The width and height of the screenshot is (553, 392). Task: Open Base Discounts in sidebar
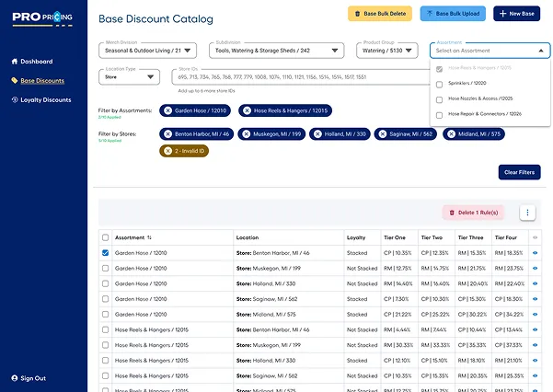tap(38, 81)
